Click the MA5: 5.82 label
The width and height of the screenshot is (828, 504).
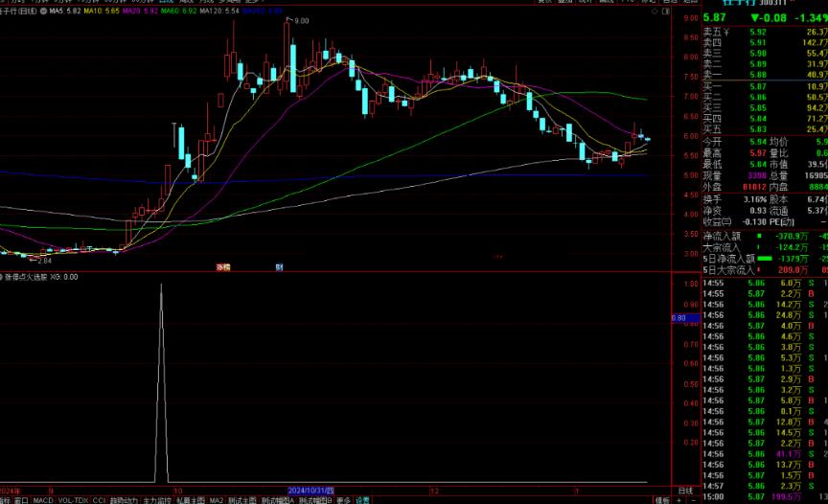coord(65,11)
